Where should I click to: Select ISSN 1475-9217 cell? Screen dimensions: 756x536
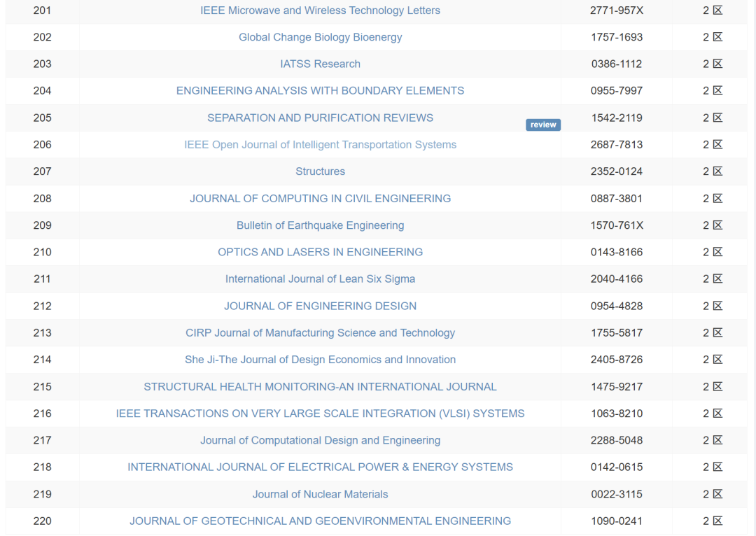tap(617, 386)
